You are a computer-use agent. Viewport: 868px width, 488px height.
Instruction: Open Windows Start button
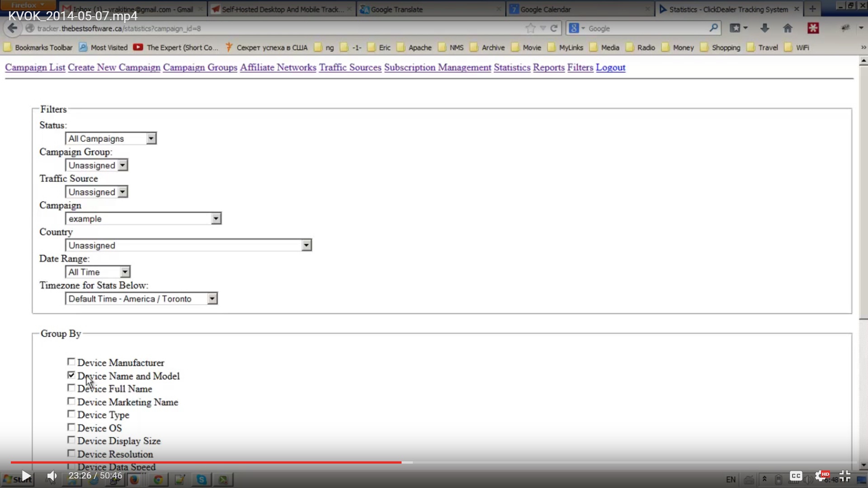pyautogui.click(x=17, y=479)
